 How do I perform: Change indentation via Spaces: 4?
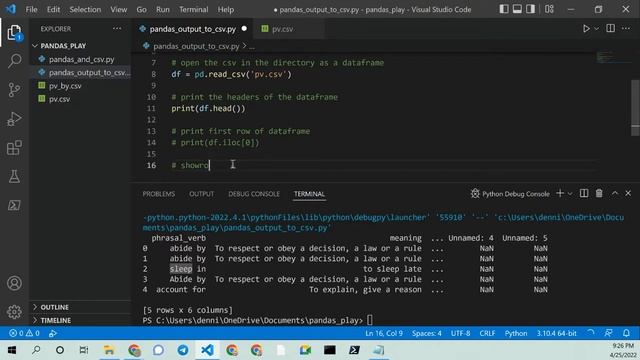pyautogui.click(x=427, y=333)
